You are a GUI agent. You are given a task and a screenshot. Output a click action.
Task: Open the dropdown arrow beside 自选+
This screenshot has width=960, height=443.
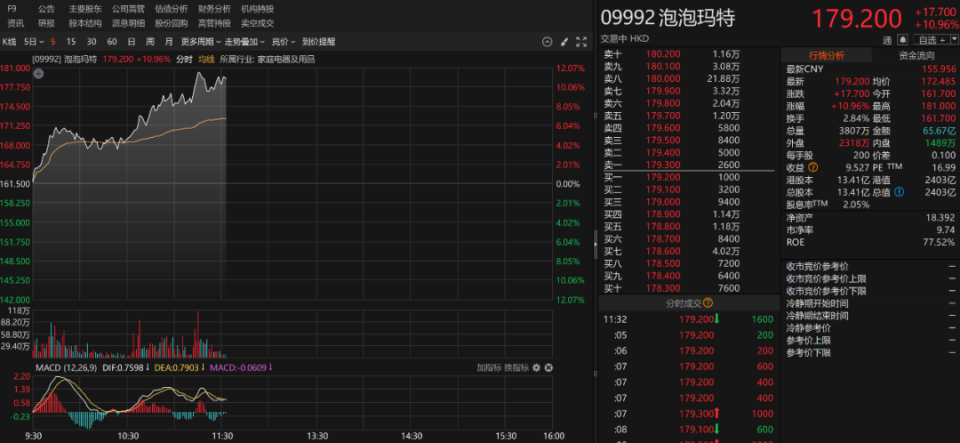[x=954, y=40]
